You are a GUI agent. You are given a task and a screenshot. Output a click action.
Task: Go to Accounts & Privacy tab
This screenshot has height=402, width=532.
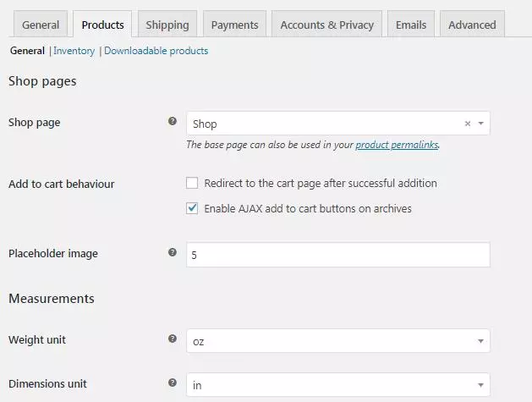[326, 25]
